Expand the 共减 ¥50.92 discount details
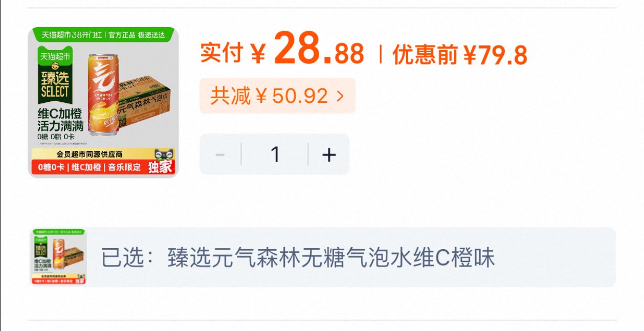 click(x=277, y=96)
